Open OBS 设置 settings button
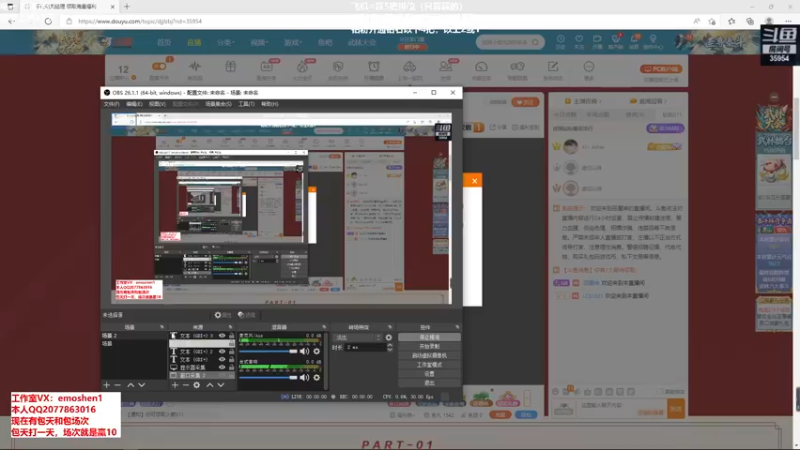Viewport: 800px width, 450px height. (429, 374)
